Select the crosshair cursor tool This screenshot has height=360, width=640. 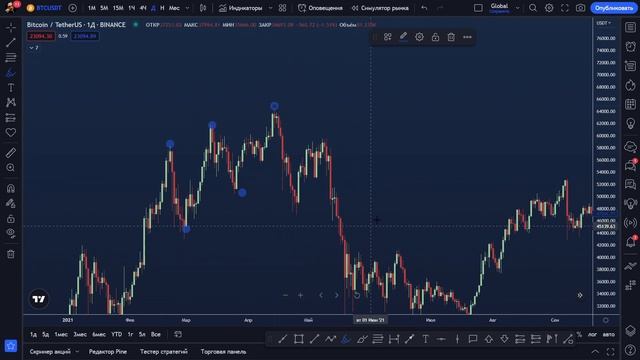(11, 27)
